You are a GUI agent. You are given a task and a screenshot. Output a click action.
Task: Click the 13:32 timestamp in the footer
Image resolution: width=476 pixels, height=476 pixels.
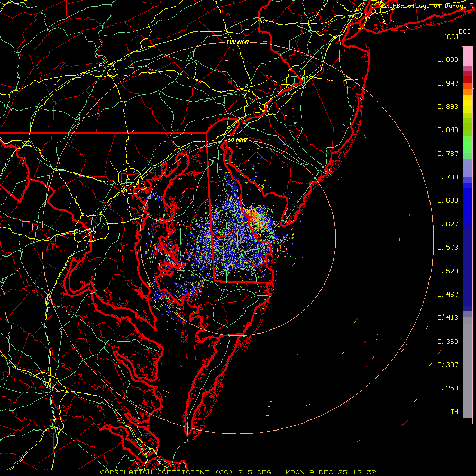tap(364, 472)
